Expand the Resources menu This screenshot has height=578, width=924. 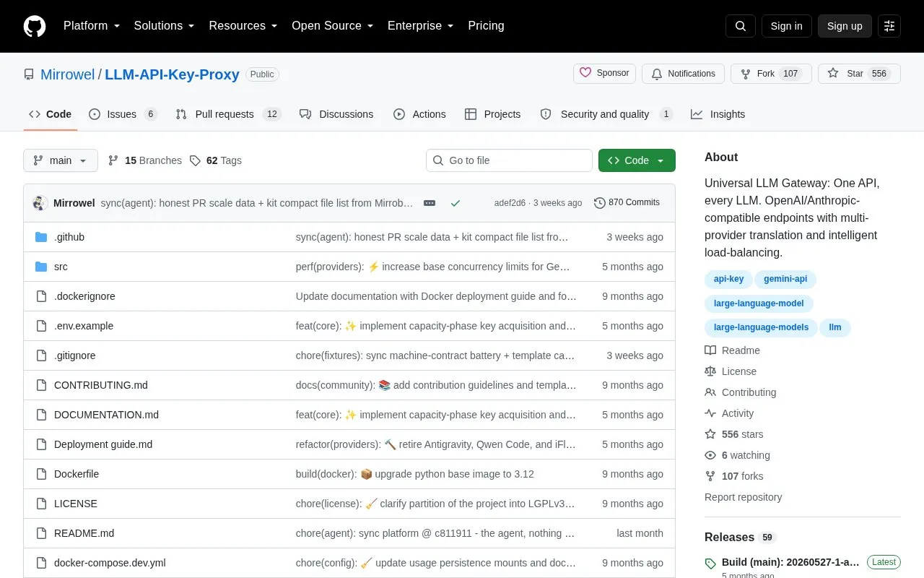pos(243,26)
